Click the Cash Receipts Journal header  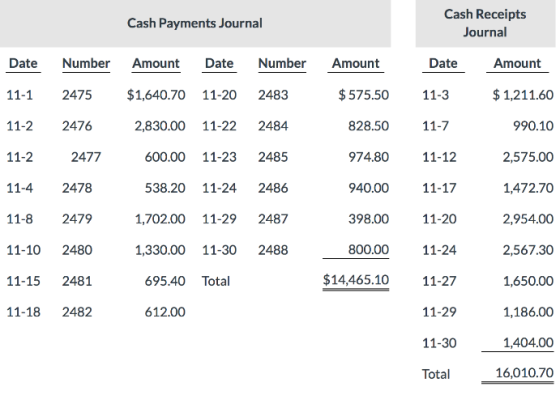(x=485, y=23)
